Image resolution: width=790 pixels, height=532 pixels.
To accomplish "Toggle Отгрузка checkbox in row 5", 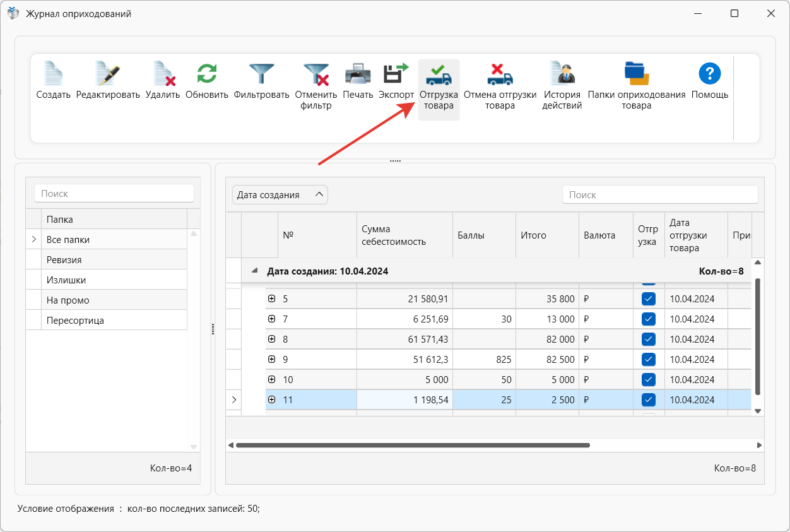I will [x=649, y=299].
